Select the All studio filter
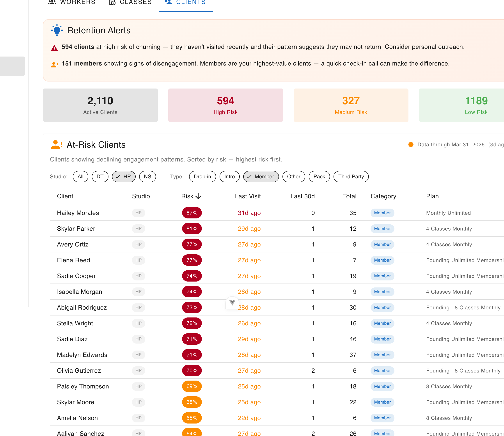The image size is (504, 436). [81, 177]
